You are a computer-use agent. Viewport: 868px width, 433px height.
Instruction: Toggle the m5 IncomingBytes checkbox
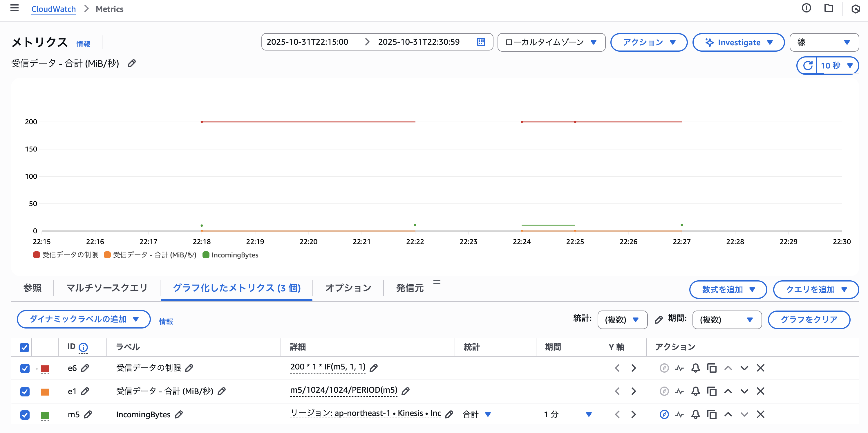tap(25, 414)
